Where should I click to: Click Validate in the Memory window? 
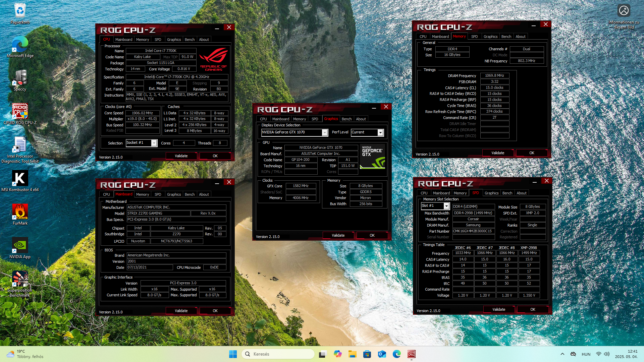498,153
